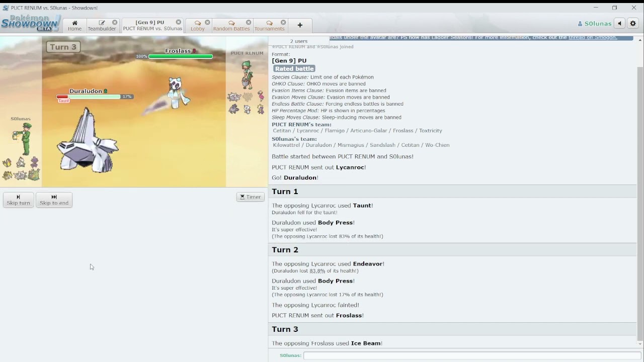Click the PUCT RENUM trainer avatar
The width and height of the screenshot is (644, 362).
pyautogui.click(x=247, y=74)
